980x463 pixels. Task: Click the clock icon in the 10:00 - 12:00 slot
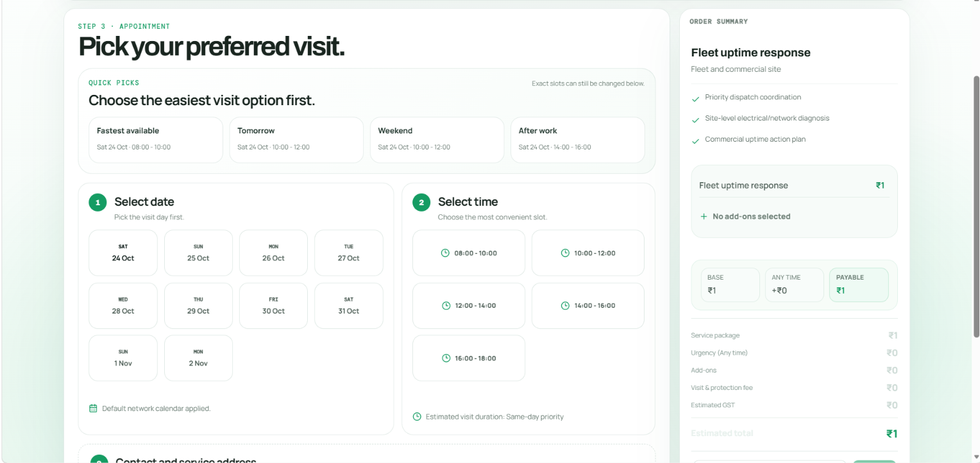565,253
